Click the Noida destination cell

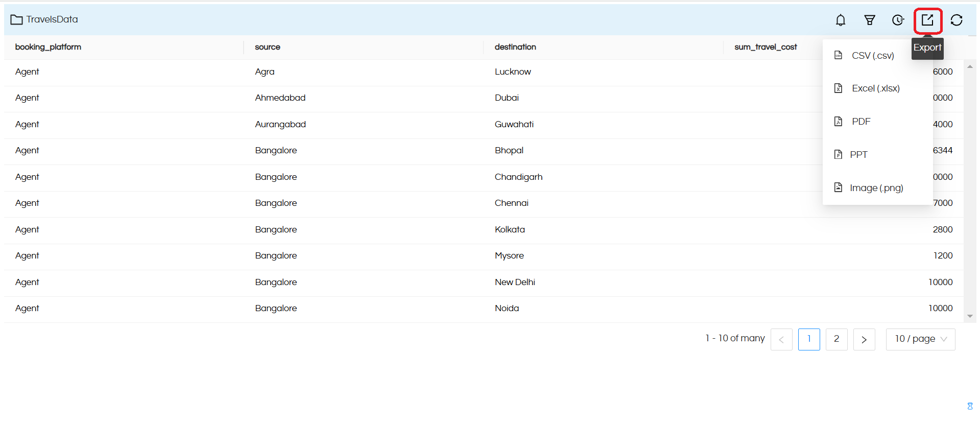(x=507, y=308)
